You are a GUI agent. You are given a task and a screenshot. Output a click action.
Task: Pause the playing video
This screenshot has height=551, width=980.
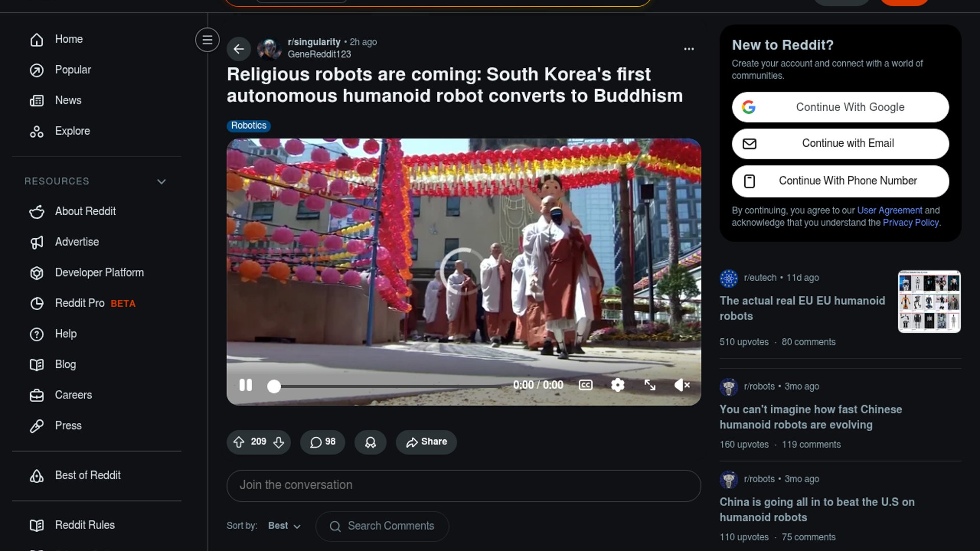(246, 385)
